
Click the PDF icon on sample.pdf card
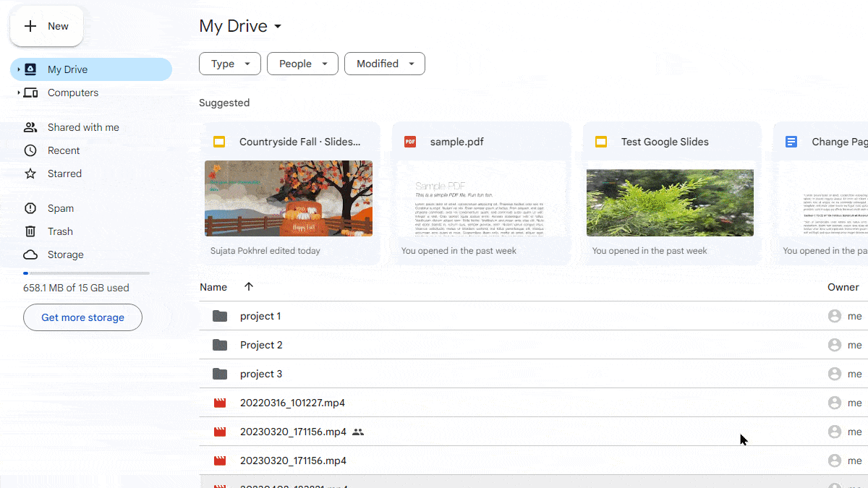click(x=410, y=142)
